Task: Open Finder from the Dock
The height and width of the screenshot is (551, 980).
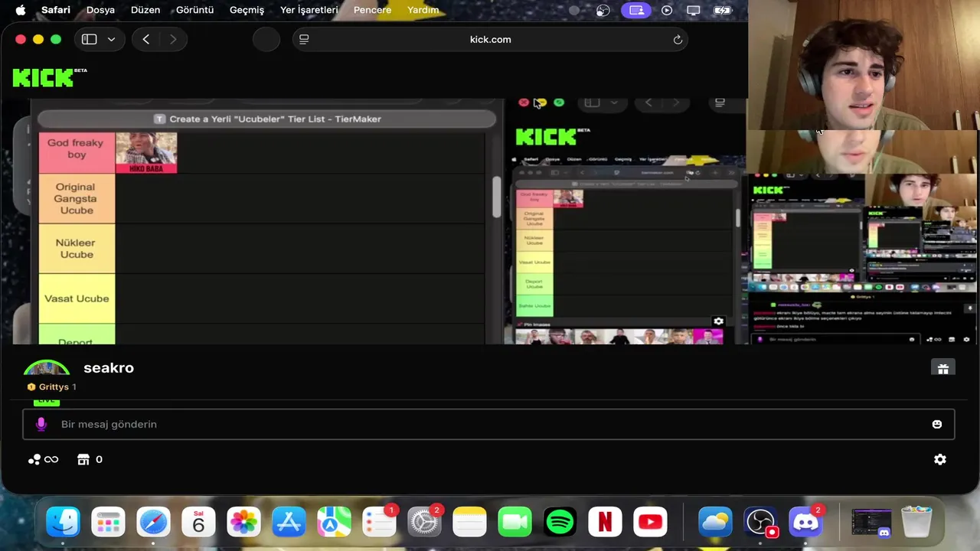Action: point(63,523)
